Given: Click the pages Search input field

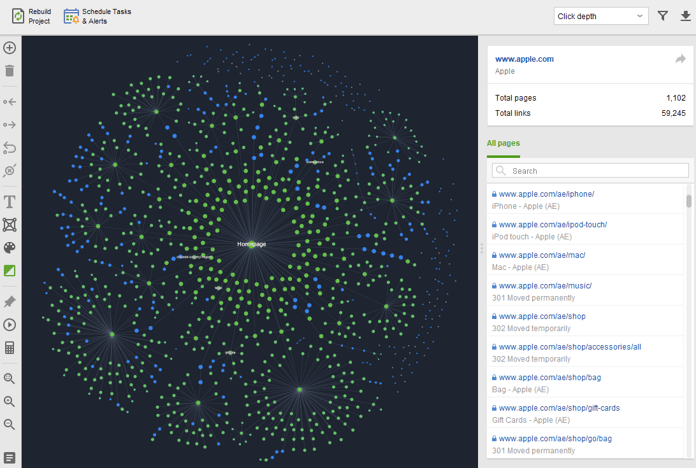Looking at the screenshot, I should (590, 171).
